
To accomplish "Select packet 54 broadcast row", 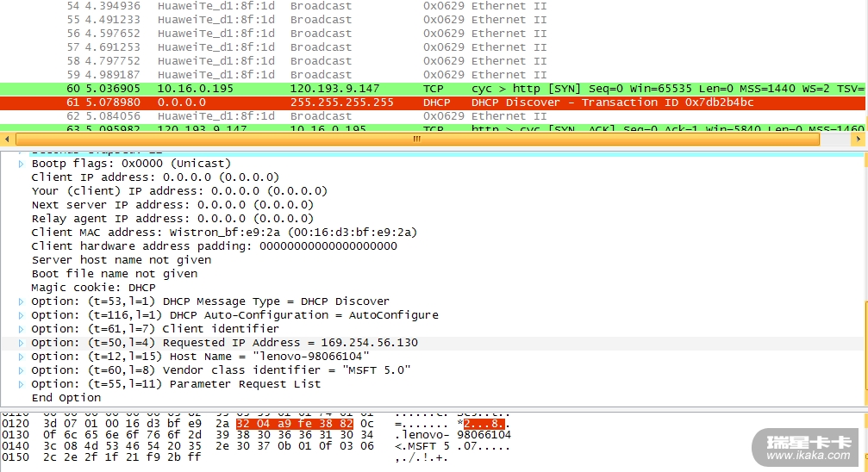I will click(x=433, y=6).
